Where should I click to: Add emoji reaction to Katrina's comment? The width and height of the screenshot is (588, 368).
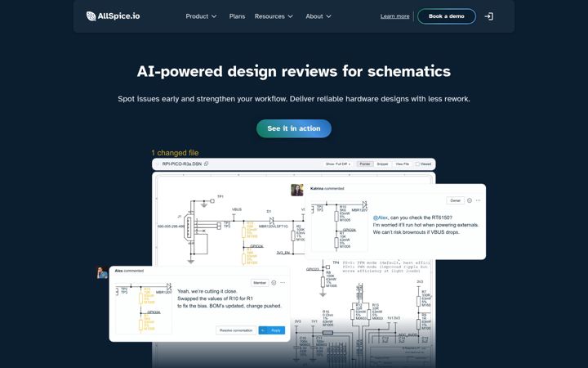pos(470,200)
